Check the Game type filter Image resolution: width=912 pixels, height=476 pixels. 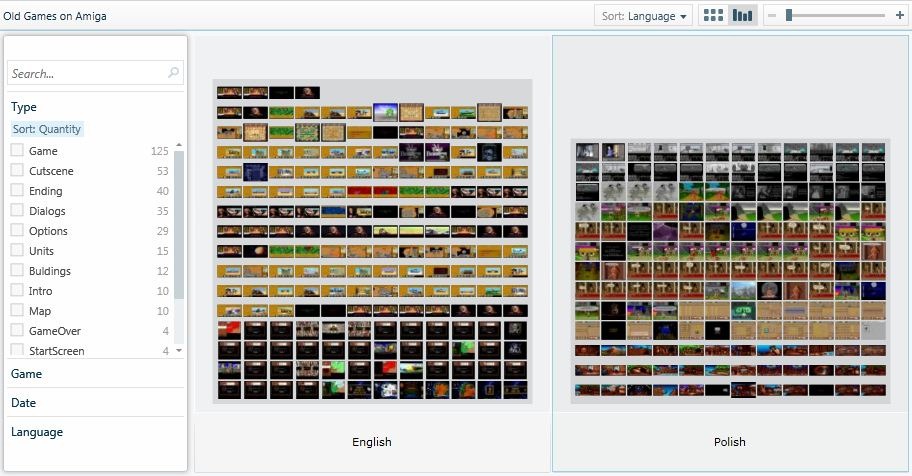coord(17,150)
